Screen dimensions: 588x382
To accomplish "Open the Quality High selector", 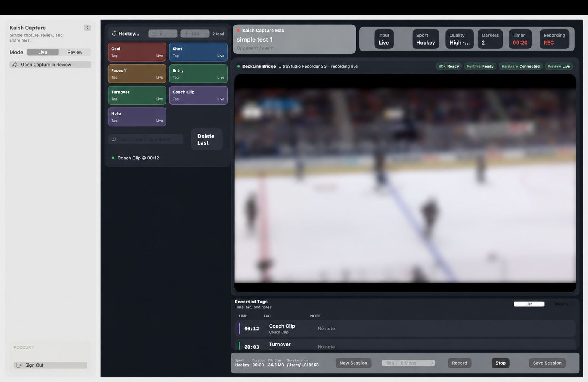I will click(x=459, y=39).
